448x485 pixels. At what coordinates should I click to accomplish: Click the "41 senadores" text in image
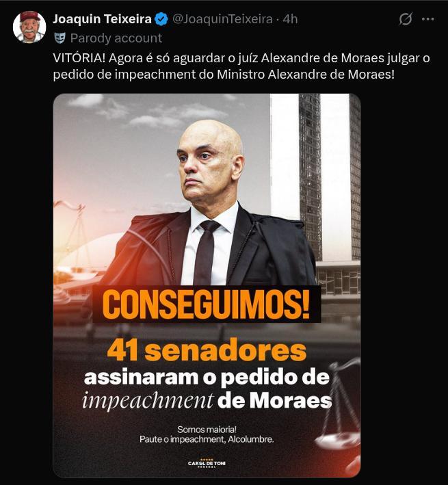[x=207, y=350]
